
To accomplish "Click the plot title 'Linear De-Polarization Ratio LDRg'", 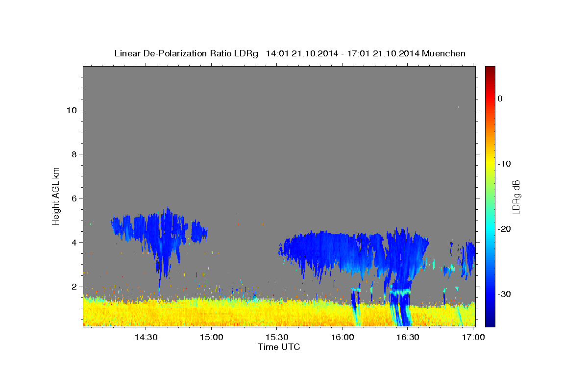I will tap(186, 53).
